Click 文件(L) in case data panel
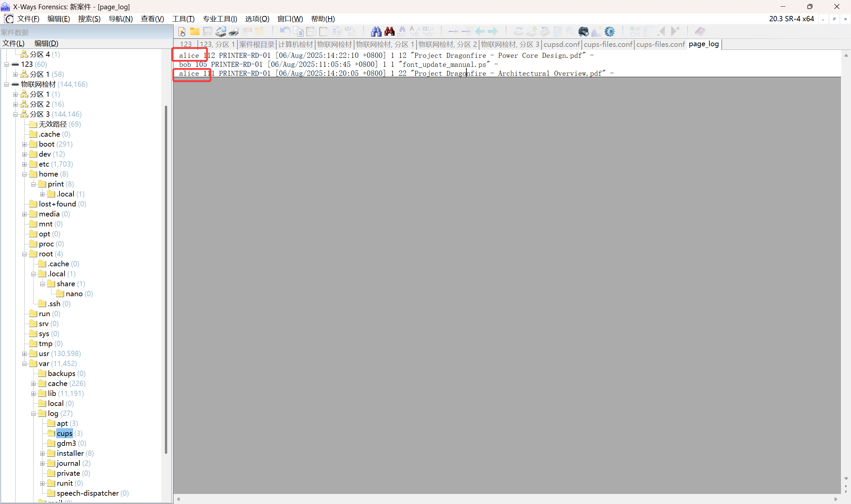851x504 pixels. tap(14, 44)
